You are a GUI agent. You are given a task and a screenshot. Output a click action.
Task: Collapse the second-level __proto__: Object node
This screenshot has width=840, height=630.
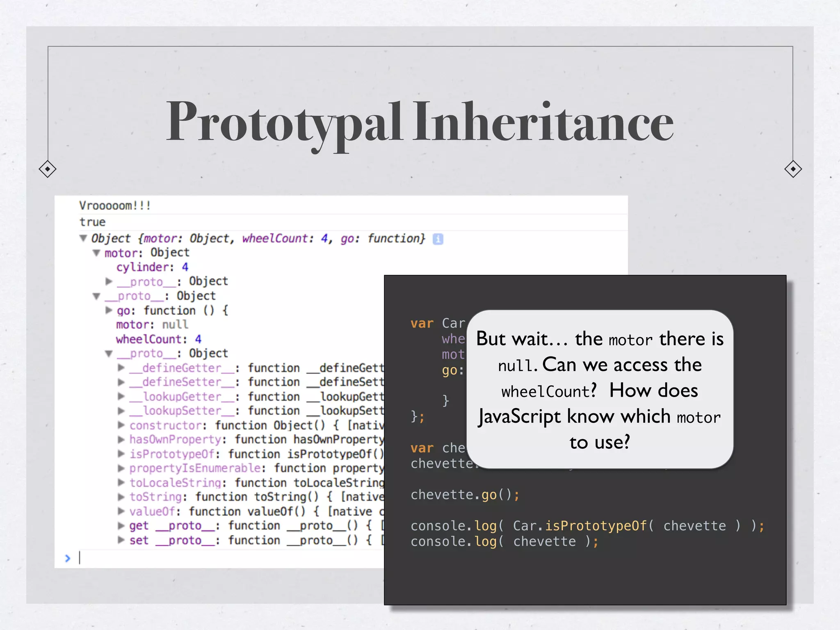tap(96, 296)
